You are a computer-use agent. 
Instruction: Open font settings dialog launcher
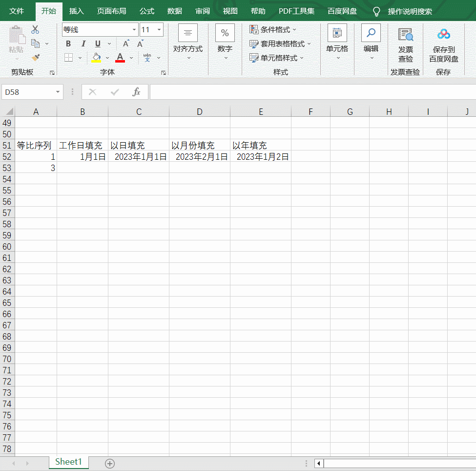164,73
